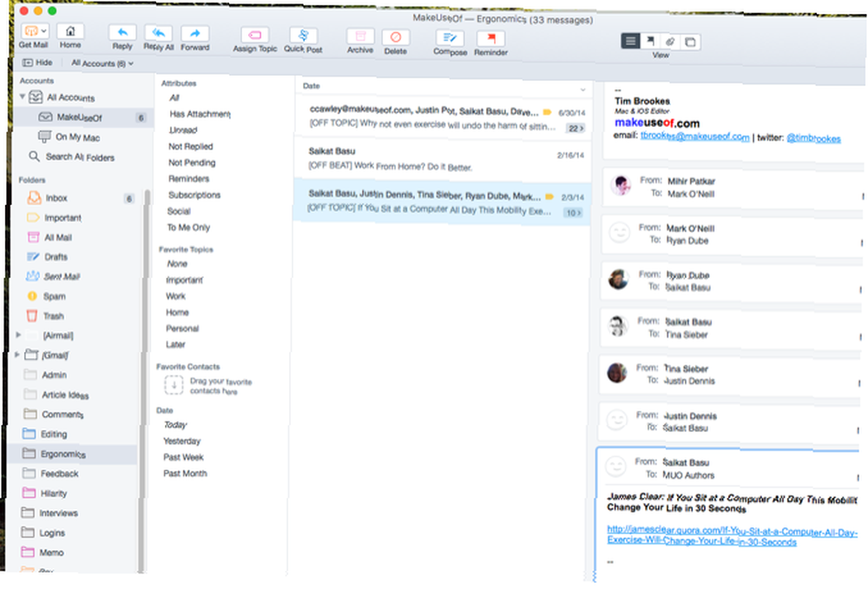Screen dimensions: 868x589
Task: Click Mihir Patkar's avatar thumbnail
Action: point(621,185)
